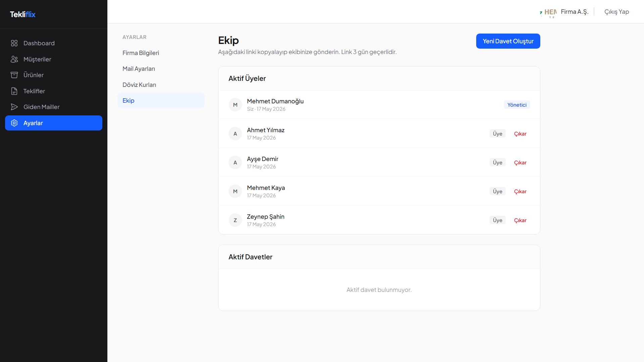Click the company logo in header

tap(548, 13)
